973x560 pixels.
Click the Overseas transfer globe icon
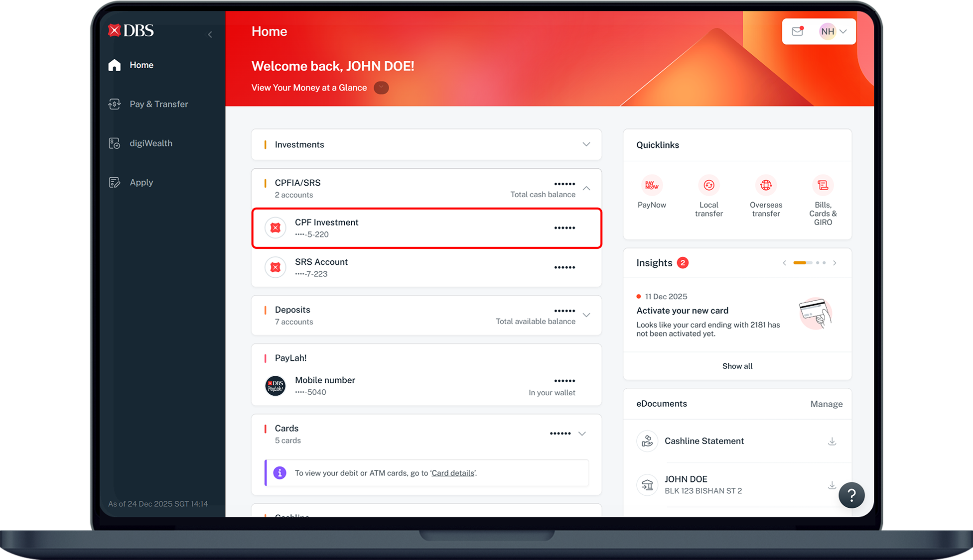tap(766, 186)
